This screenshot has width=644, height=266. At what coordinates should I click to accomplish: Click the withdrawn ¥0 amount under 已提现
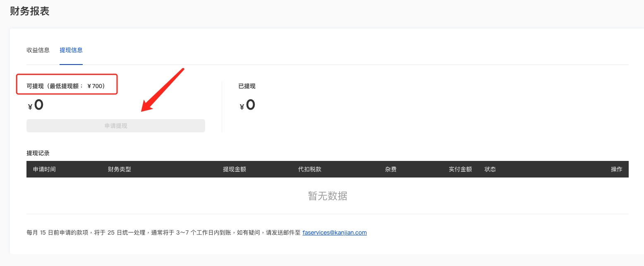pos(248,105)
